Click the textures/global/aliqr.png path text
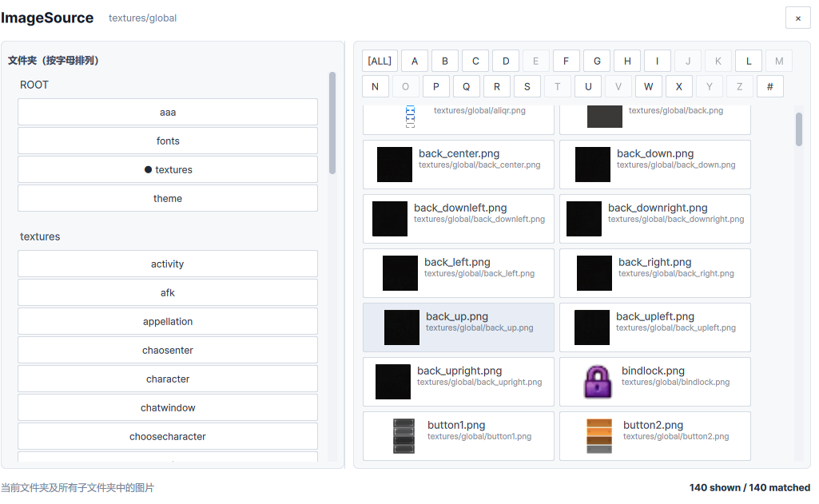 479,111
